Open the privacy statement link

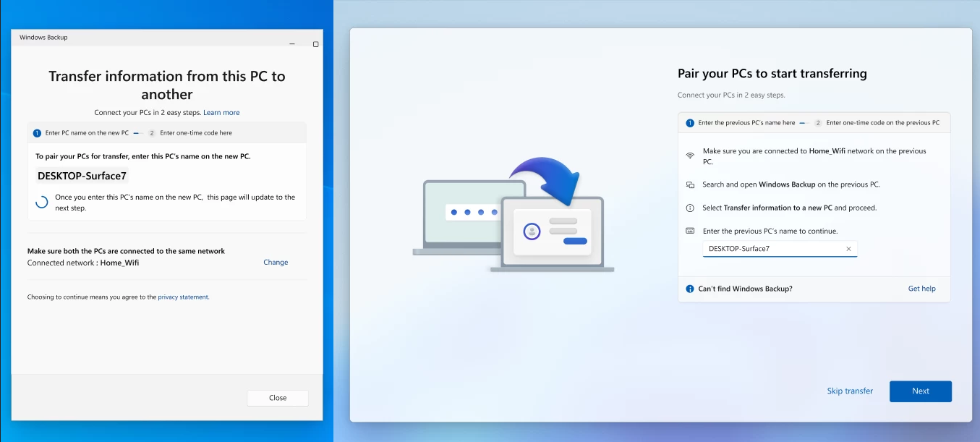pos(183,297)
